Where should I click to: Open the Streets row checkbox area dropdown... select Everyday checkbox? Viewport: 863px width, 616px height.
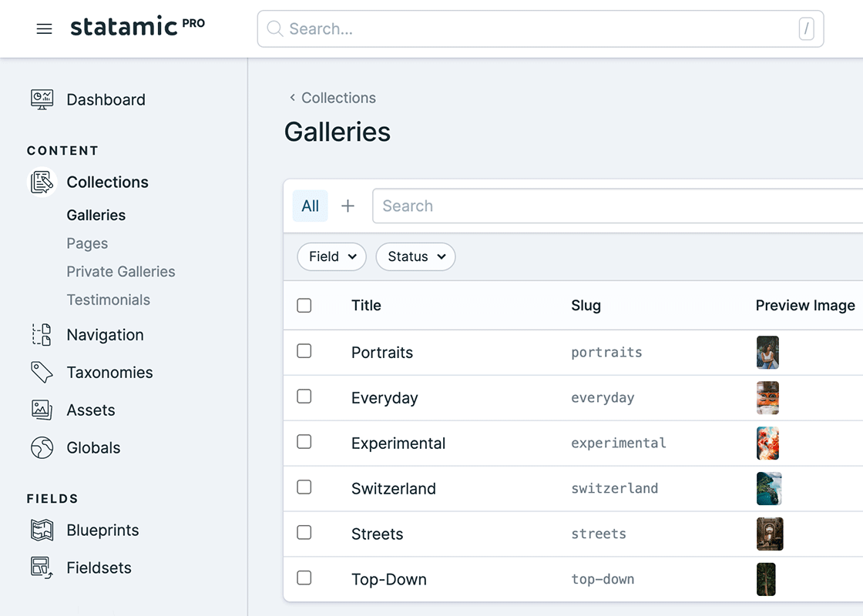pos(304,397)
